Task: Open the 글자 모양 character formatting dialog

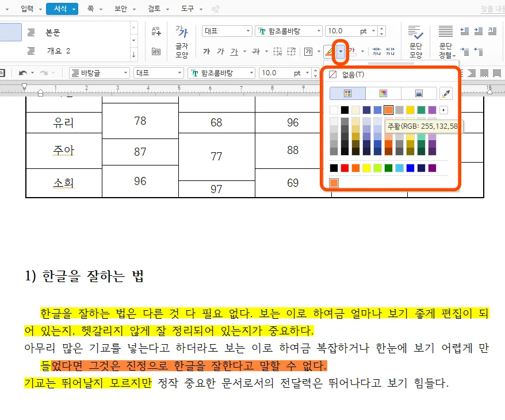Action: tap(180, 40)
